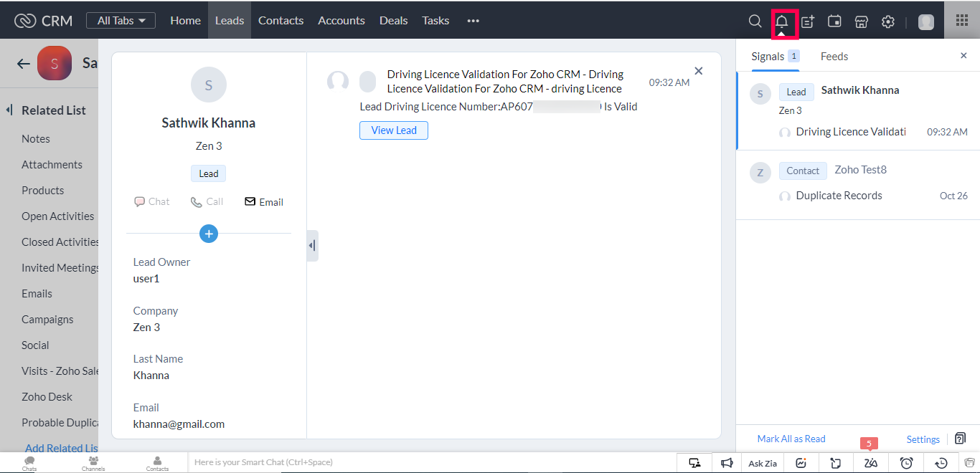
Task: Open the marketplace store icon
Action: 862,21
